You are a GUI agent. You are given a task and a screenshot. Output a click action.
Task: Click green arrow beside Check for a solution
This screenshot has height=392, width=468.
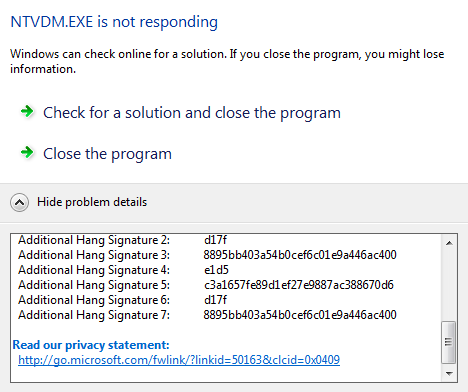point(27,111)
